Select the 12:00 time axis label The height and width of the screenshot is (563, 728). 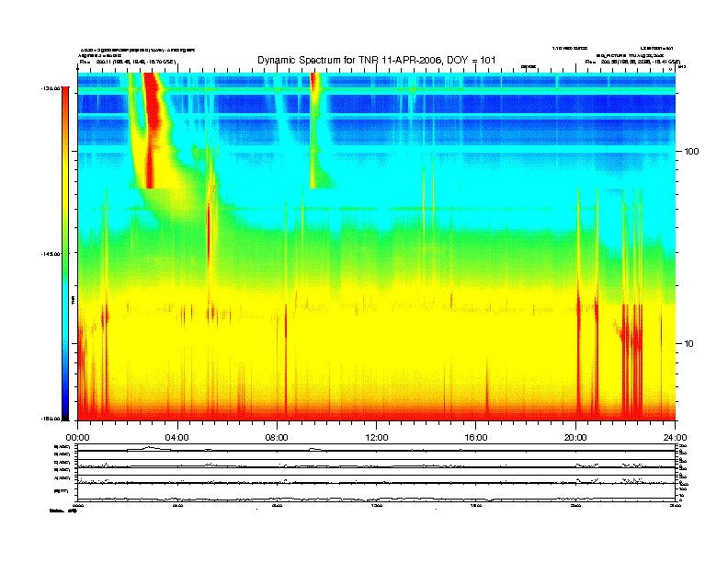[376, 437]
